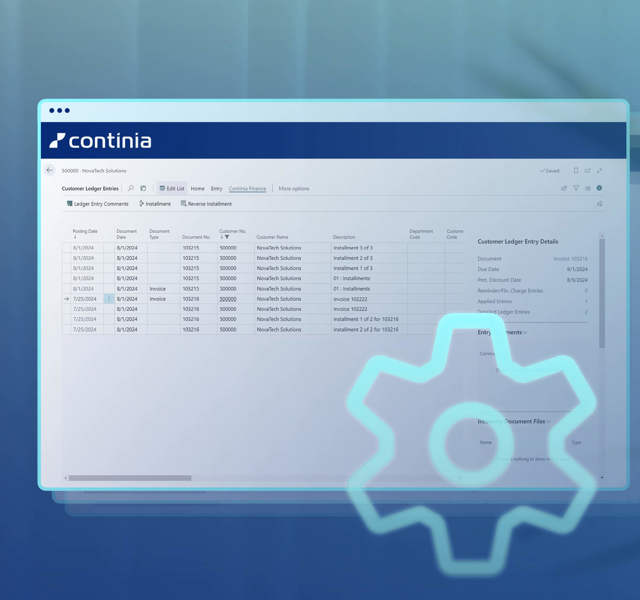Image resolution: width=640 pixels, height=600 pixels.
Task: Click the Edit List button
Action: tap(171, 188)
